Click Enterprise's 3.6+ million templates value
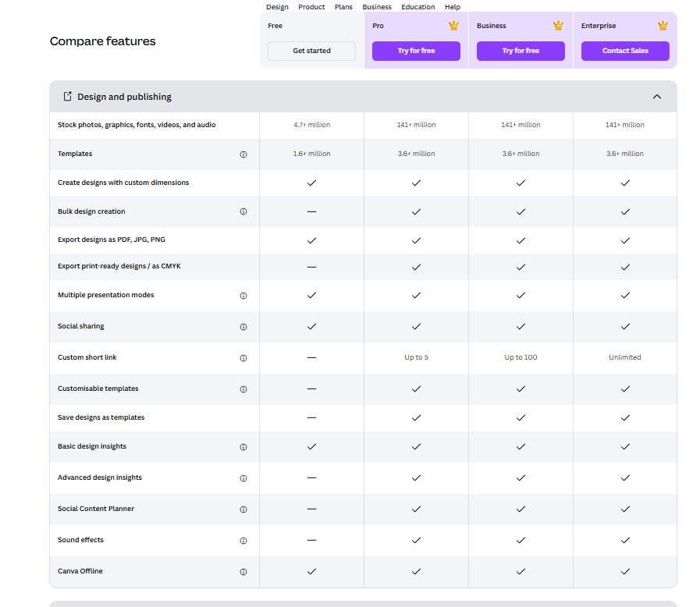700x607 pixels. pos(625,154)
